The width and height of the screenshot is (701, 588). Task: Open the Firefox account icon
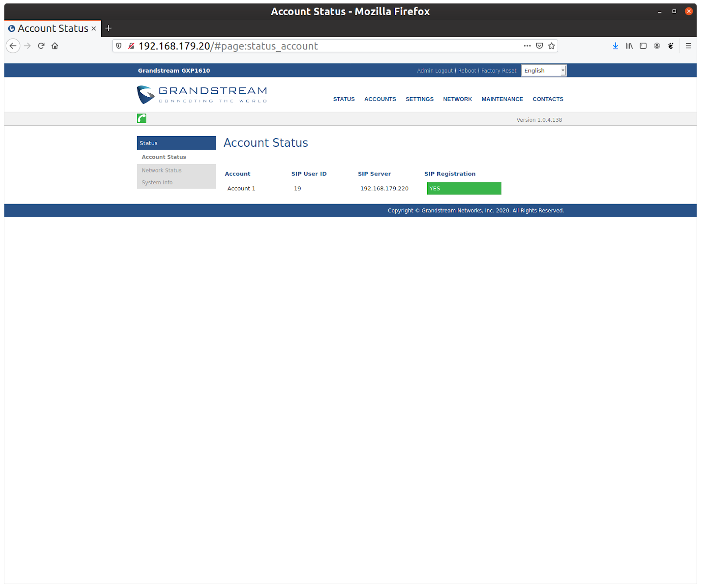657,46
